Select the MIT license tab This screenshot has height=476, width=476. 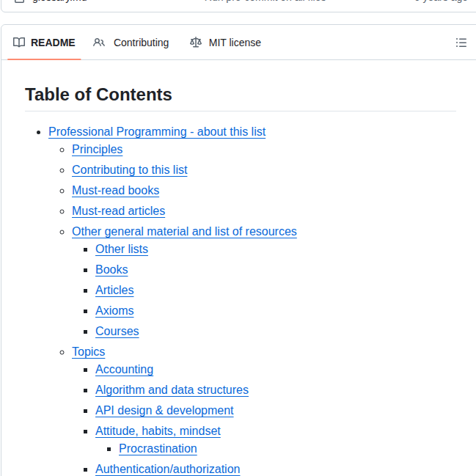[x=225, y=43]
